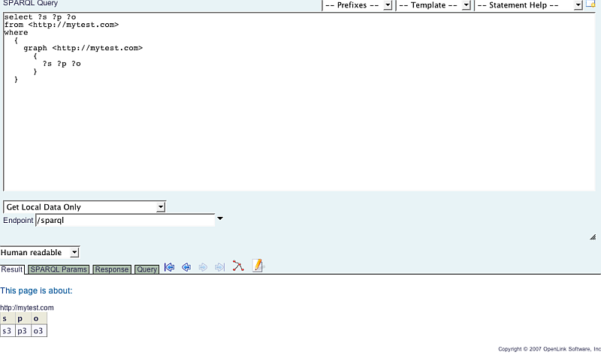Switch to the Response tab
This screenshot has width=601, height=364.
(x=112, y=269)
